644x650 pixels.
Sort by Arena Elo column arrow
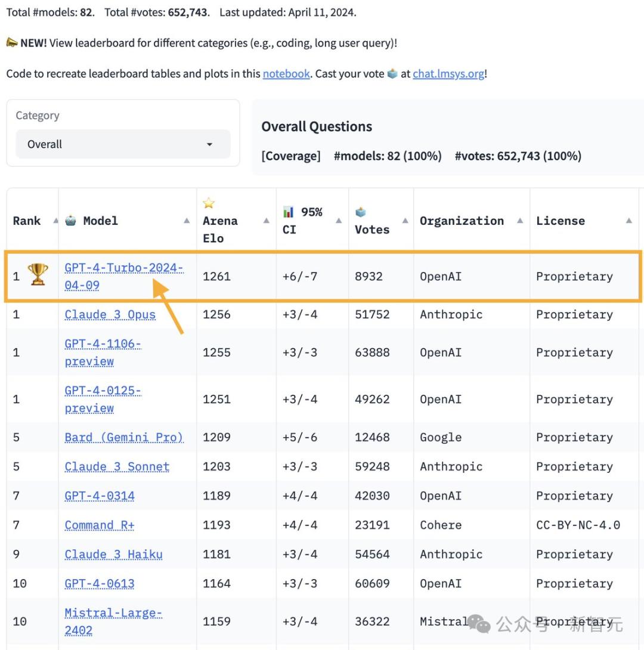[x=267, y=221]
